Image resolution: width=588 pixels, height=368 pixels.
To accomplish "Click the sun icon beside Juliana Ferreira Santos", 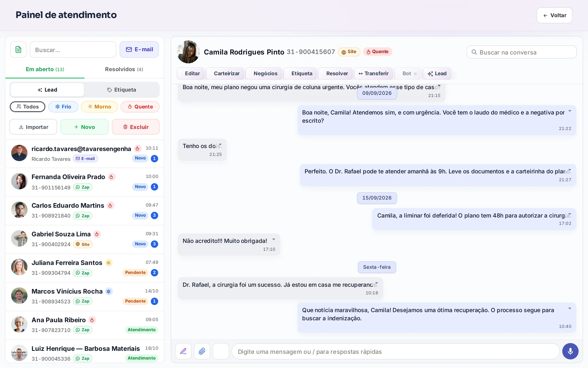I will 109,263.
